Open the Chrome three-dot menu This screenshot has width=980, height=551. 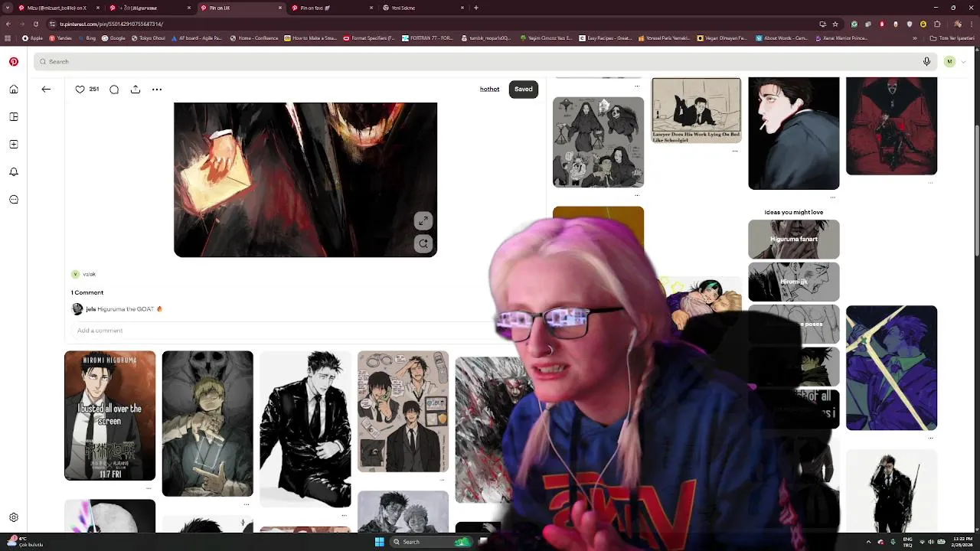[970, 24]
